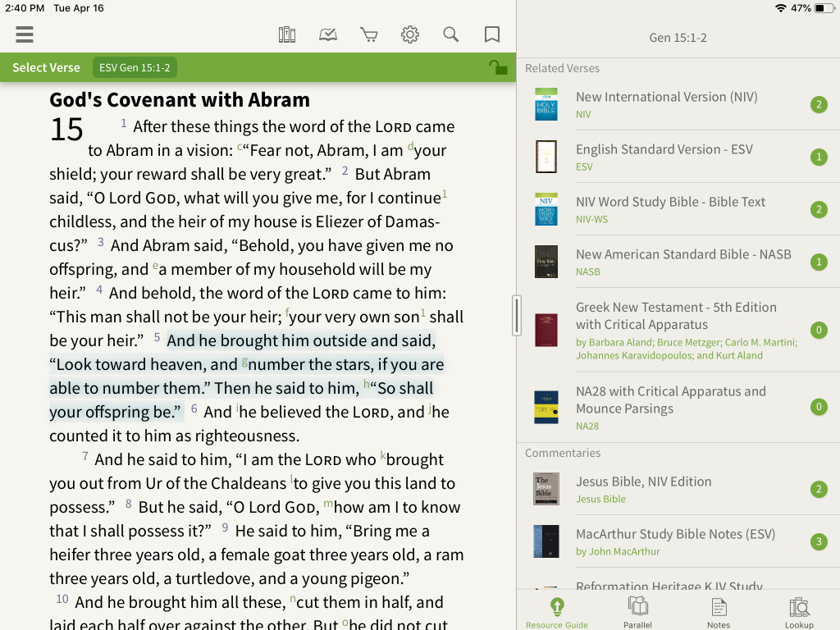Tap cross-reference m before "how am I"

(328, 504)
